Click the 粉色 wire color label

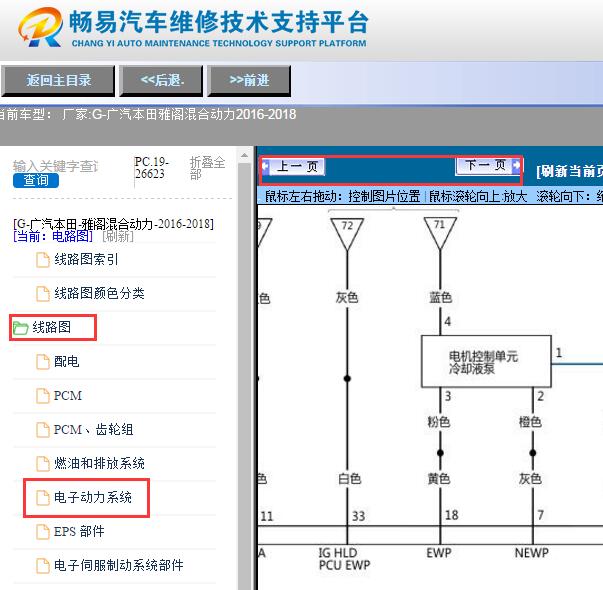pyautogui.click(x=439, y=422)
